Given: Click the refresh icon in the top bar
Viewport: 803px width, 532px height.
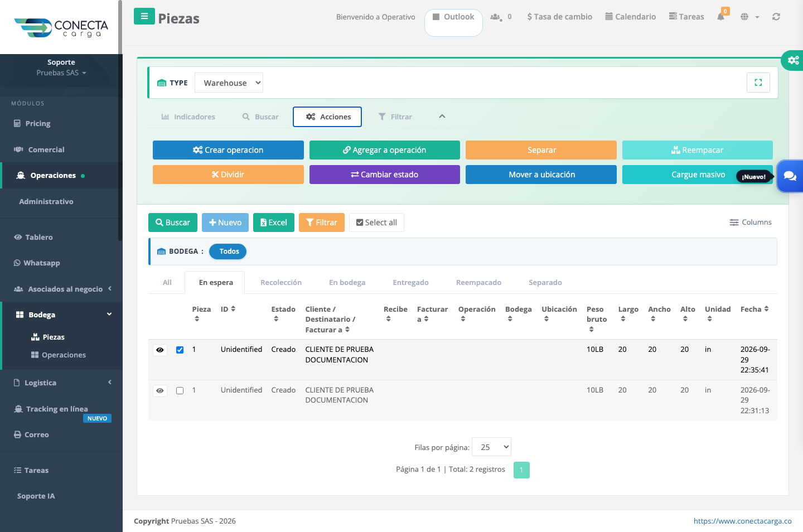Looking at the screenshot, I should (776, 17).
